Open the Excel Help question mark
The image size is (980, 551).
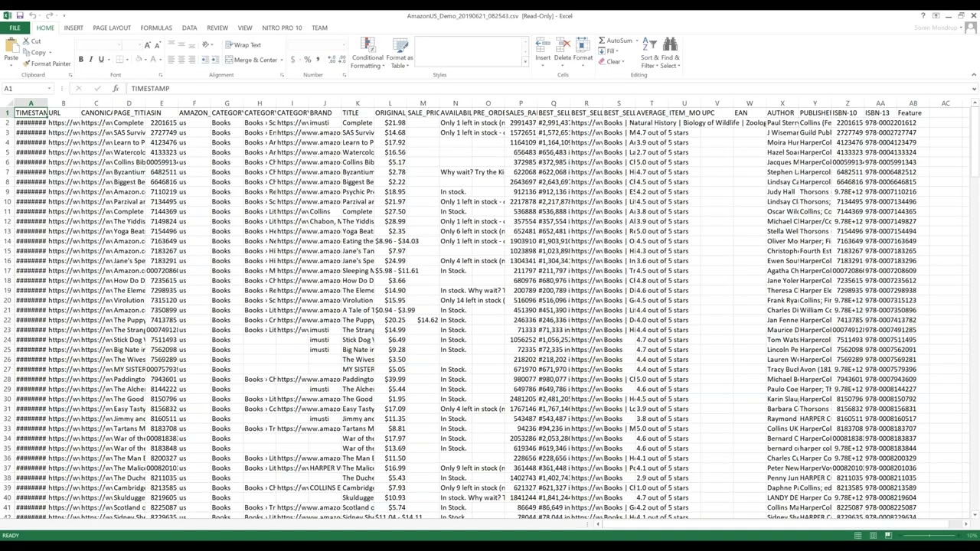(923, 15)
